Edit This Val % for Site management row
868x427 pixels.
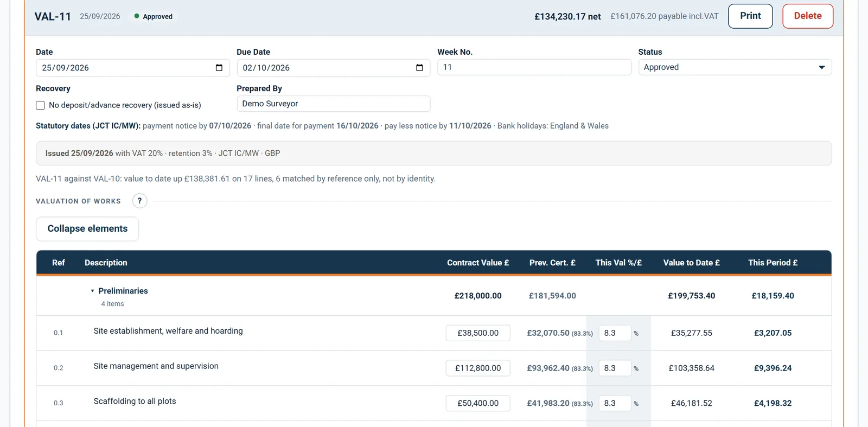click(x=615, y=368)
